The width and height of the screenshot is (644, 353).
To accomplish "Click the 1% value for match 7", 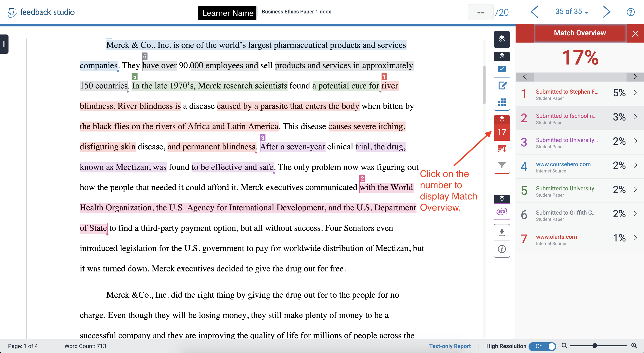I will pos(619,238).
